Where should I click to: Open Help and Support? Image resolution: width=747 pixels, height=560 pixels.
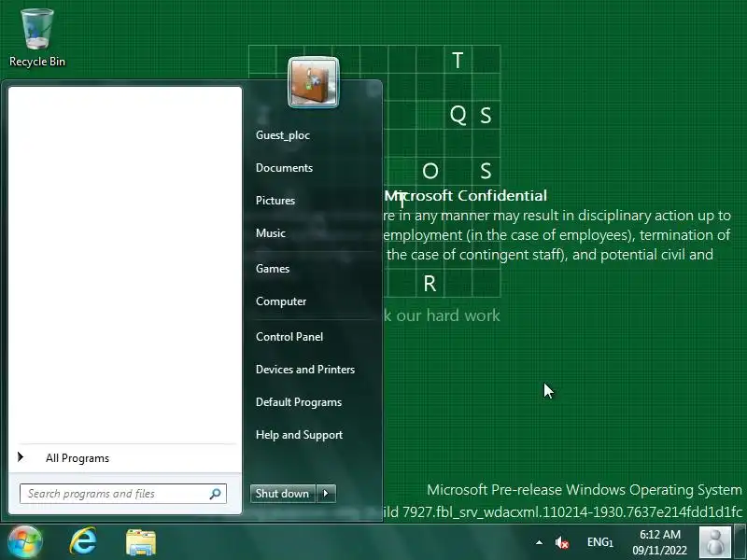299,435
